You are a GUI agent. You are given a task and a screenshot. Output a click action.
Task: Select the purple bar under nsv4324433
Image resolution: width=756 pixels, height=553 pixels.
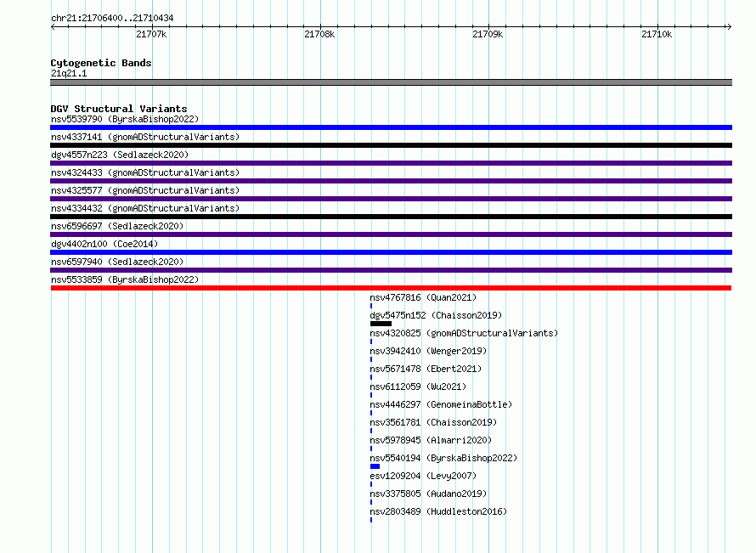pos(391,181)
